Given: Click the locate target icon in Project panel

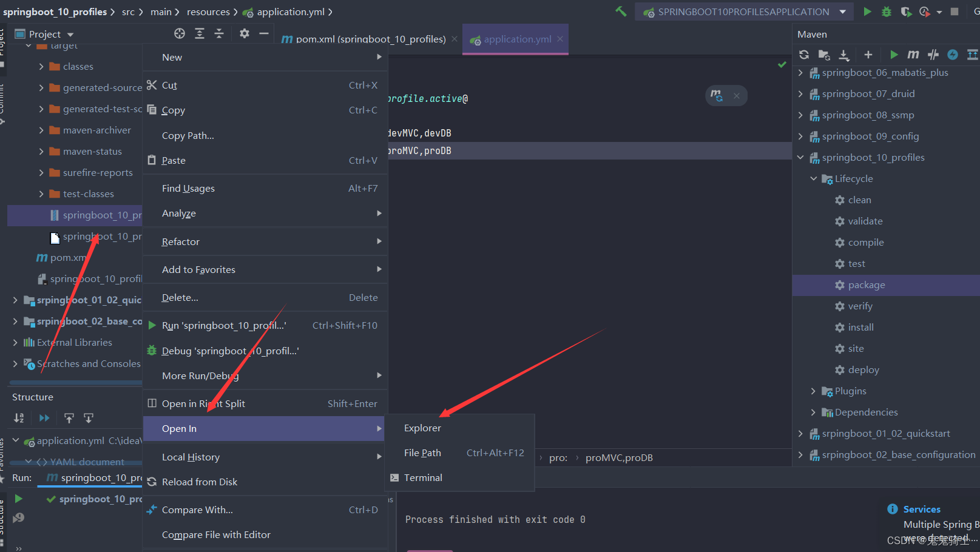Looking at the screenshot, I should click(x=180, y=33).
